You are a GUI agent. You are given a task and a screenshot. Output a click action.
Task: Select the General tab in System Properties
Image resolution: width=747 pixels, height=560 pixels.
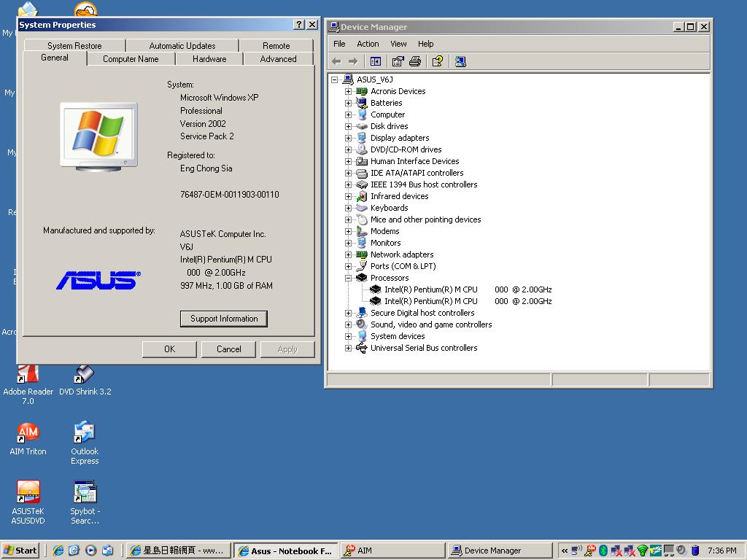tap(55, 58)
